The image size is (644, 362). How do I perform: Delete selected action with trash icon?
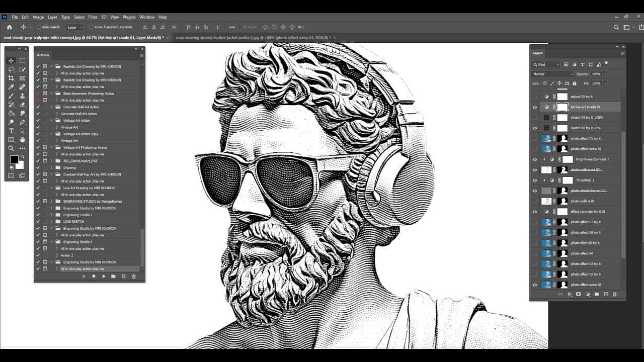(133, 276)
